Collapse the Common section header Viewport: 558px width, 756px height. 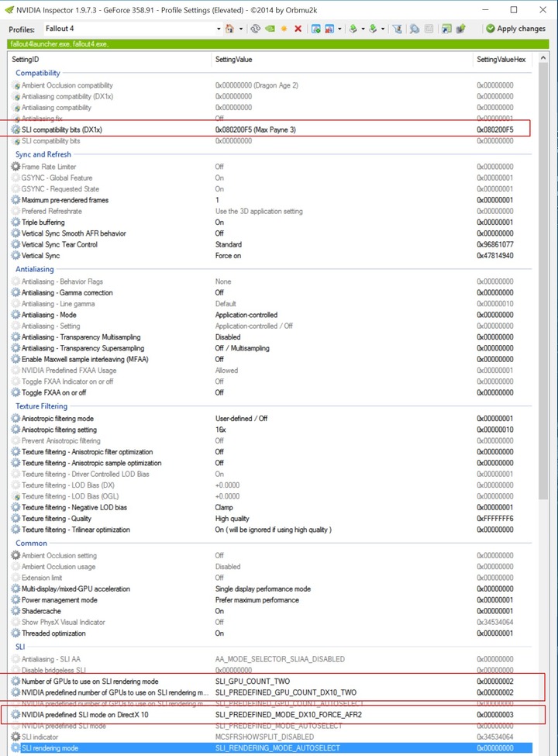point(31,543)
